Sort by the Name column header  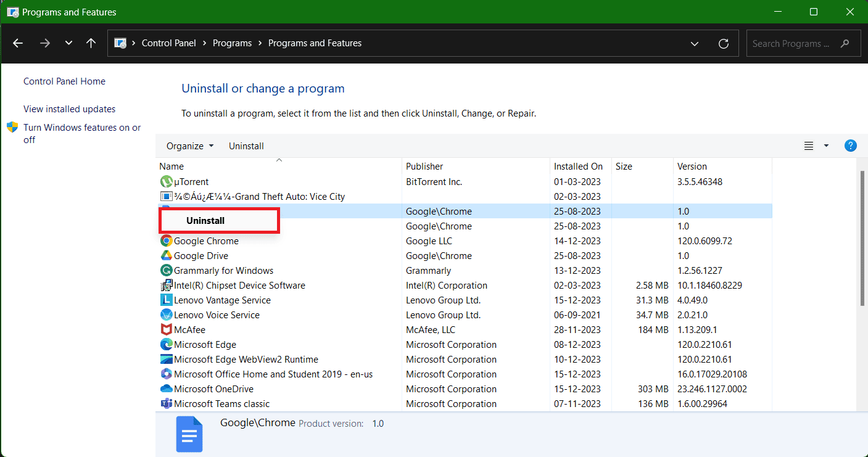point(279,167)
